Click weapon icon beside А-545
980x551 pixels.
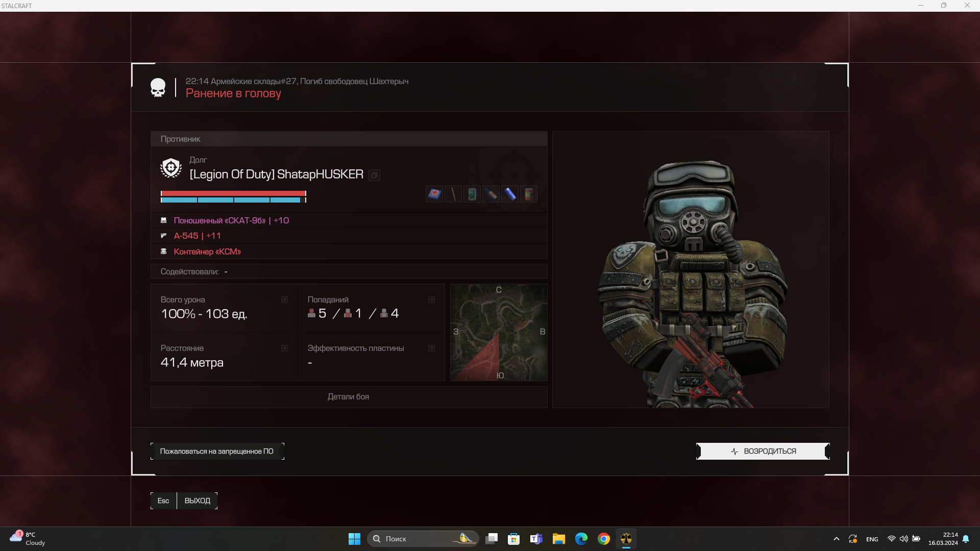[164, 236]
